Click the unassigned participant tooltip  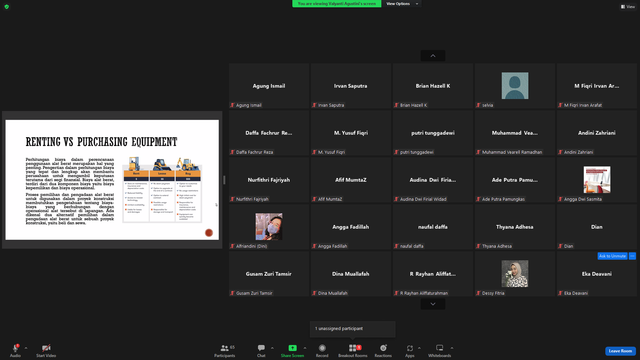353,329
